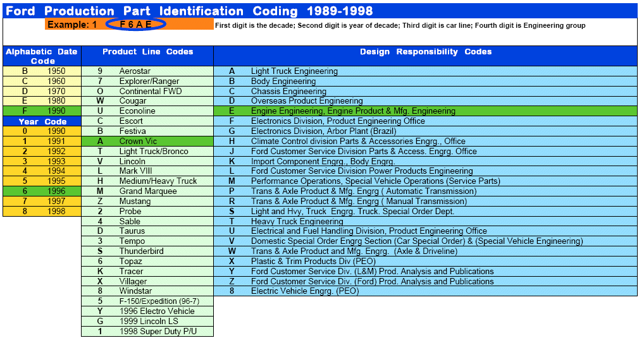
Task: Click the highlighted 'Crown Vic' row
Action: tap(147, 141)
